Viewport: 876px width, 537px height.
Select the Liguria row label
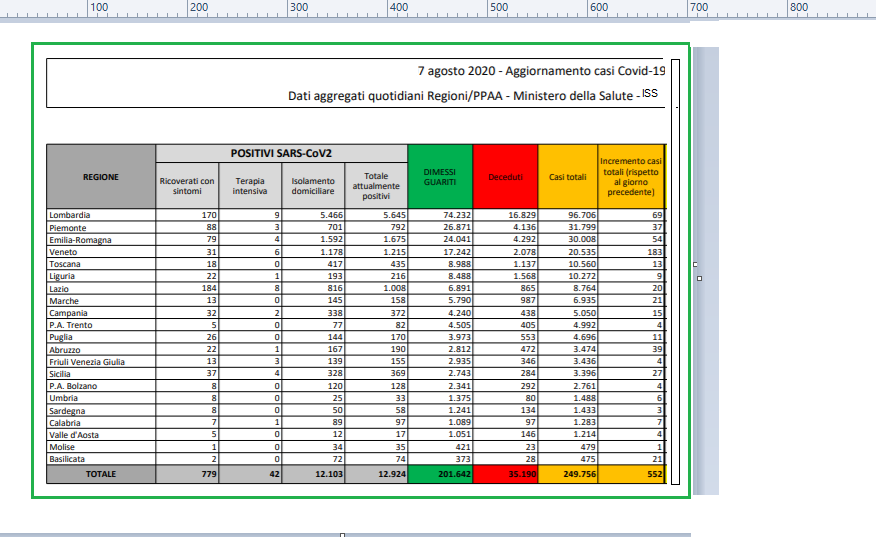(62, 276)
